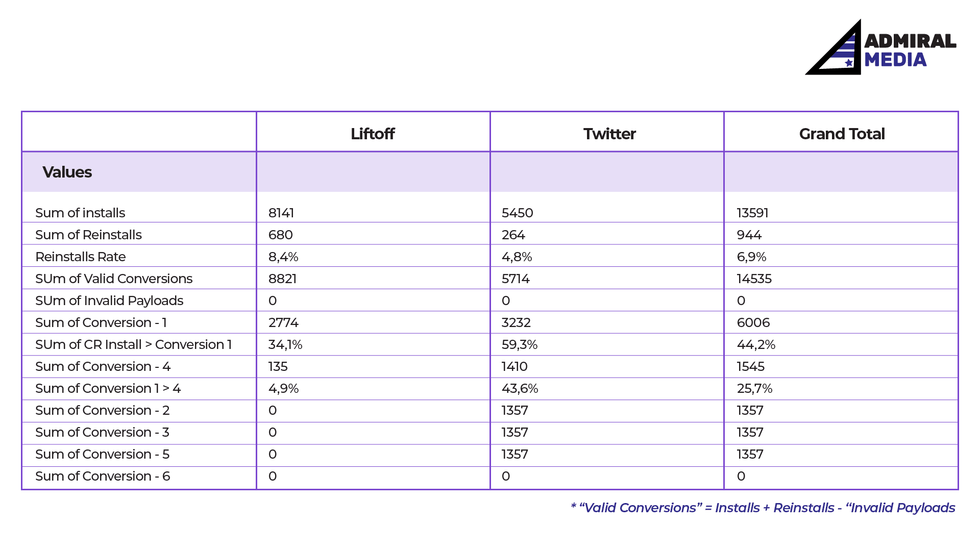
Task: Select SUm of Invalid Payloads label
Action: click(x=109, y=300)
